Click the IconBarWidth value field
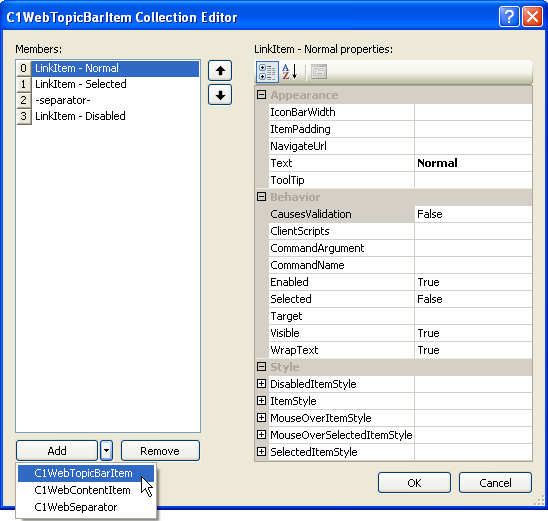 click(473, 112)
